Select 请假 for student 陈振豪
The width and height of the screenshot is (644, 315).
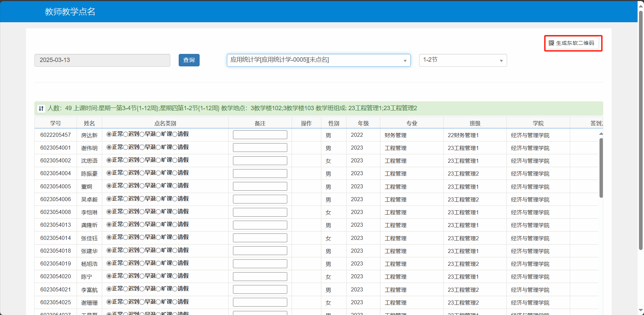[x=175, y=173]
